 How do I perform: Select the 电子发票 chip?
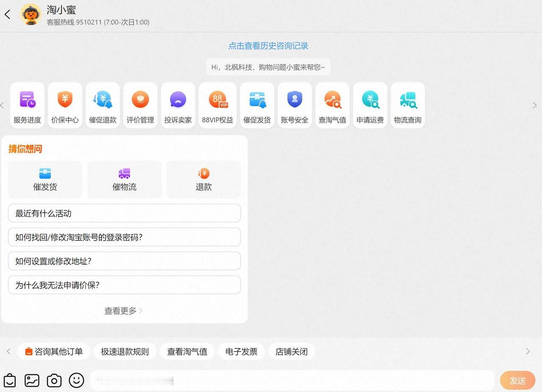click(241, 351)
